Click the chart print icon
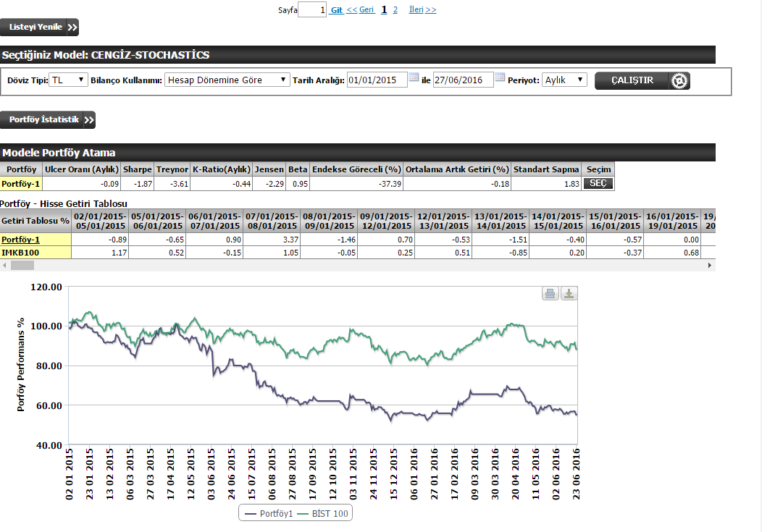762x532 pixels. pos(550,293)
